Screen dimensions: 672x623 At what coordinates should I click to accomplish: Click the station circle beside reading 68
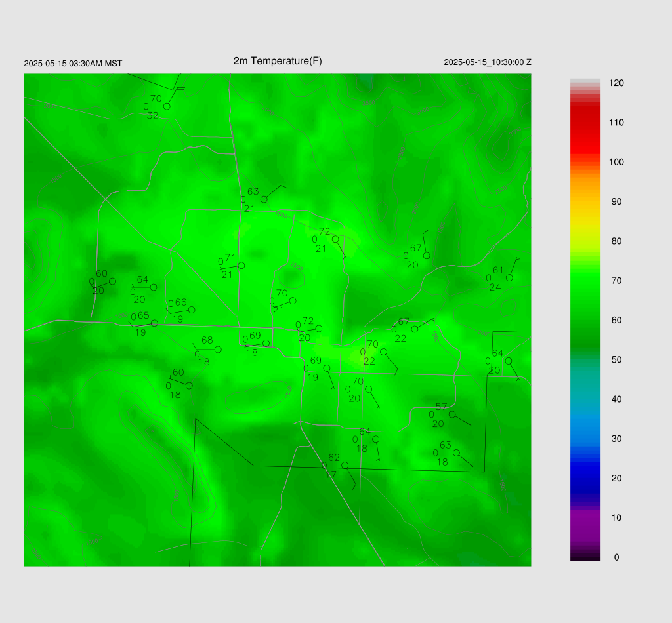218,350
